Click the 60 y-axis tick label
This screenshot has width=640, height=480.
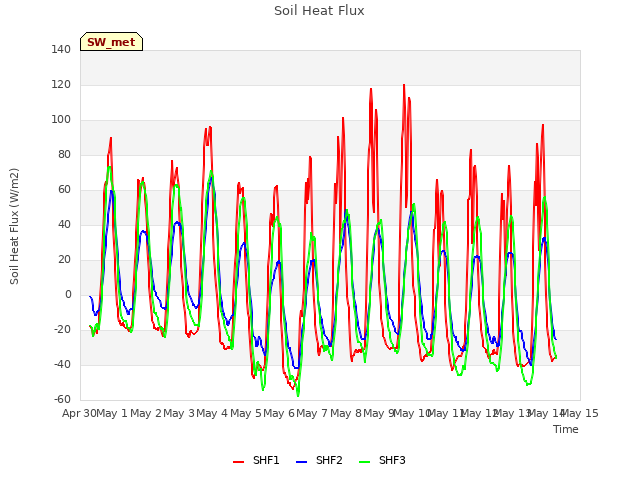click(x=64, y=189)
